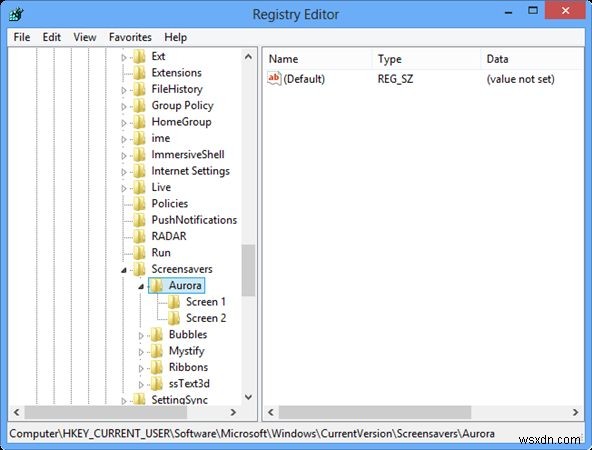Click the Internet Settings folder icon
The height and width of the screenshot is (450, 592).
point(139,171)
